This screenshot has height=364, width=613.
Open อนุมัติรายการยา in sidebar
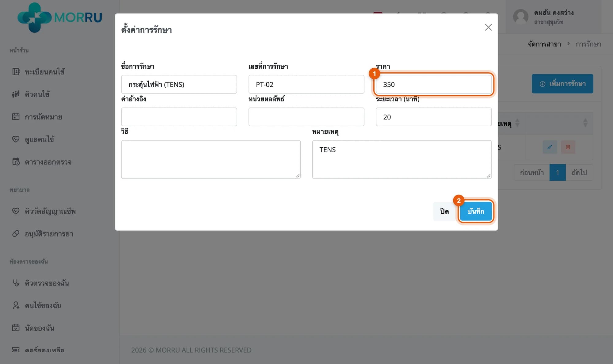(x=49, y=234)
